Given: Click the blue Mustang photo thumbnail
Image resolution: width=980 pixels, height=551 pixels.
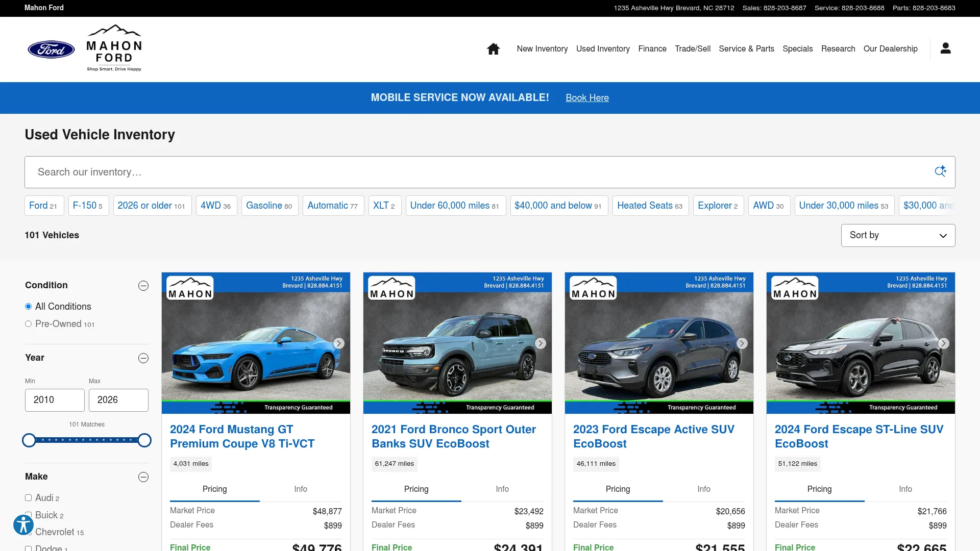Looking at the screenshot, I should [x=256, y=343].
